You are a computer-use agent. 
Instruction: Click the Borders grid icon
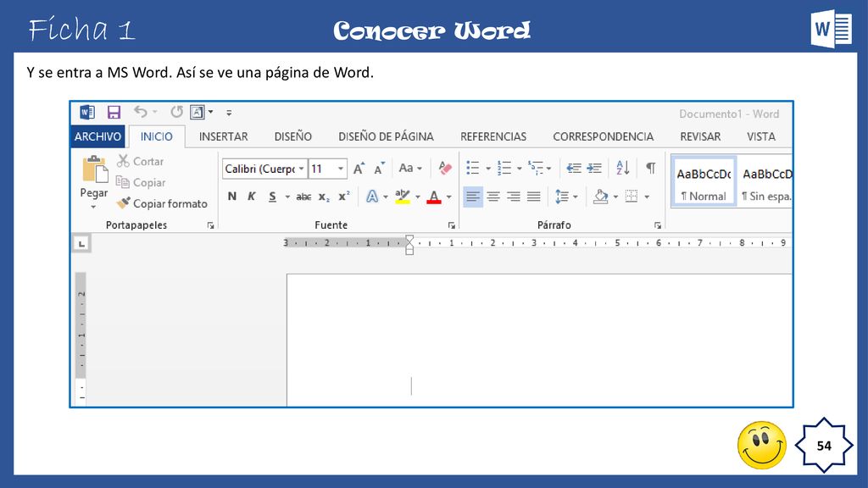tap(631, 197)
